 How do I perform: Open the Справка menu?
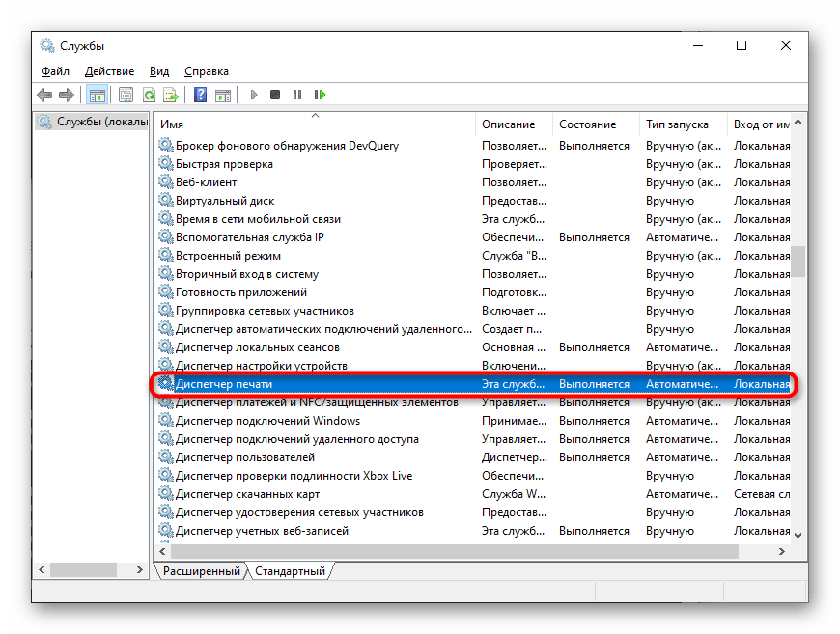click(206, 71)
